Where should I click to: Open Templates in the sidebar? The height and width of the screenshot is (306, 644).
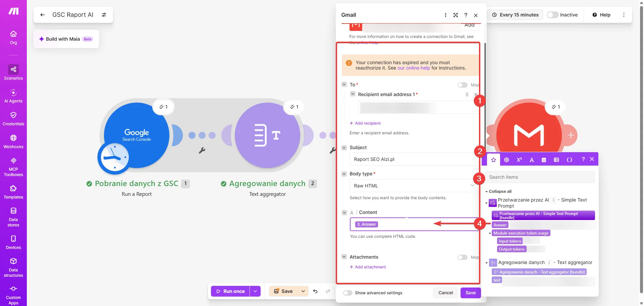(13, 192)
